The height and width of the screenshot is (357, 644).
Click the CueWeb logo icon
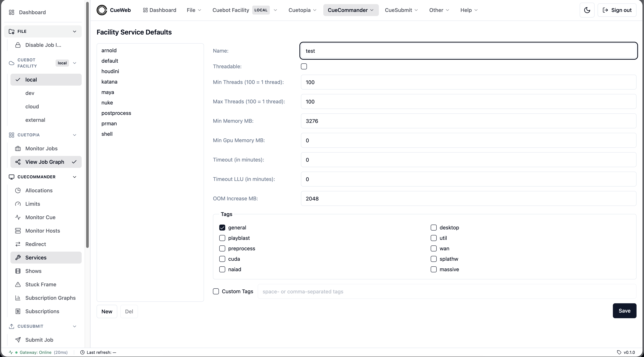pos(102,10)
